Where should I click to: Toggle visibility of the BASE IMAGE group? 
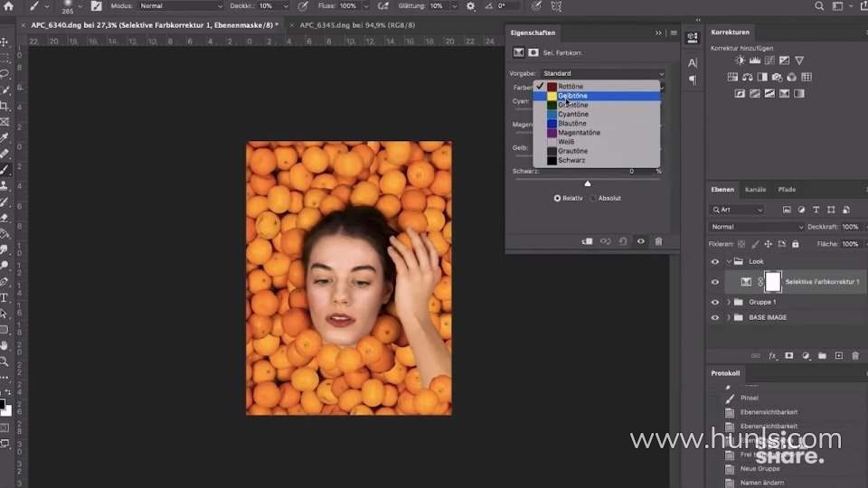point(715,318)
